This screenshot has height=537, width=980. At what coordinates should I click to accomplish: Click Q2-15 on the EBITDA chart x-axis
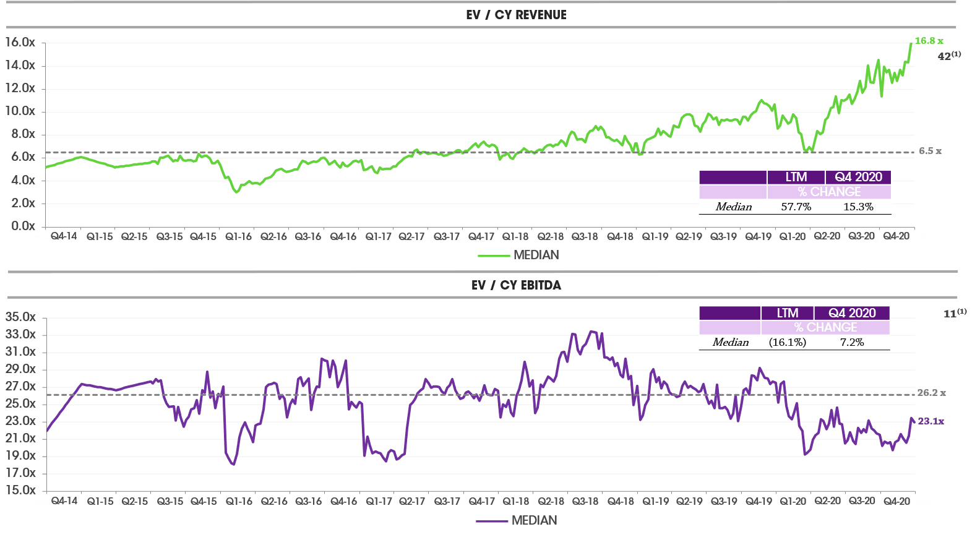point(134,501)
